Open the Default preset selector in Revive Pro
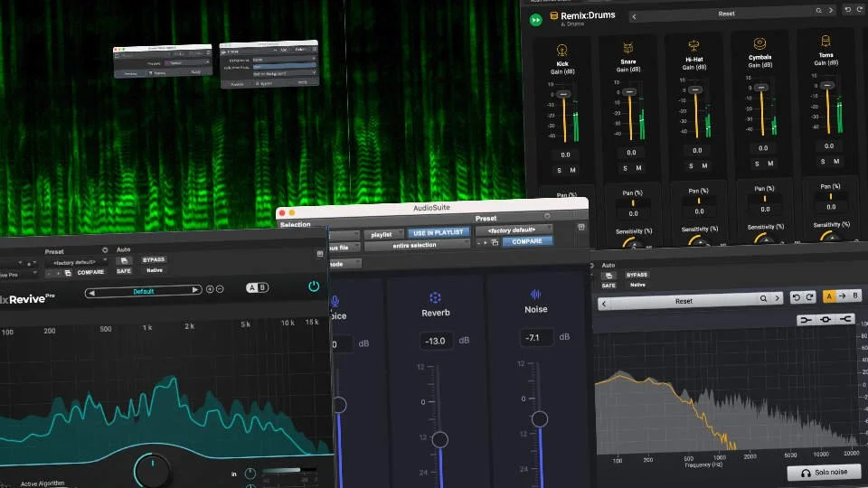This screenshot has height=488, width=868. coord(143,292)
